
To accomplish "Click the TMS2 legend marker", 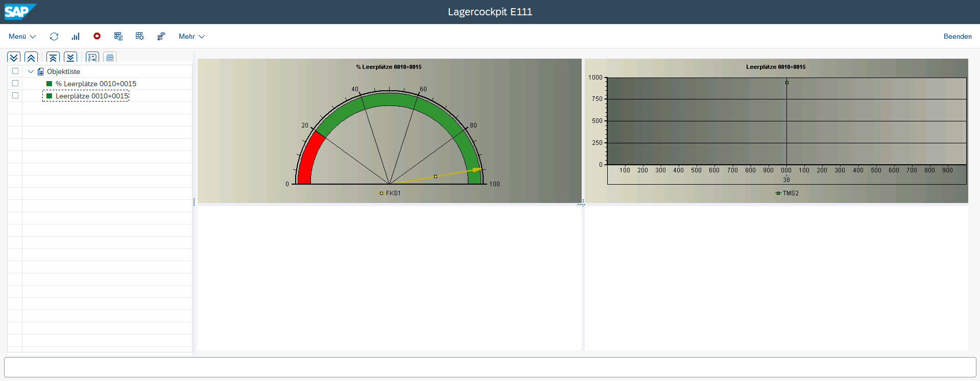I will 778,193.
